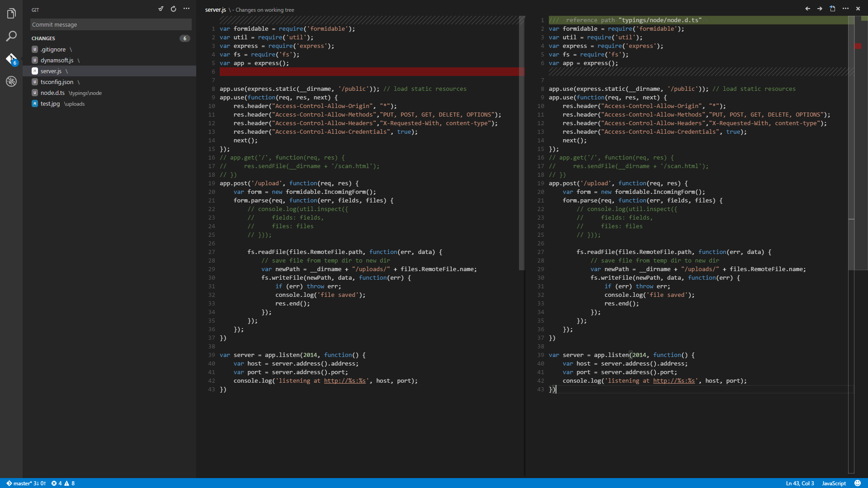Open JavaScript language mode selector

[x=834, y=483]
